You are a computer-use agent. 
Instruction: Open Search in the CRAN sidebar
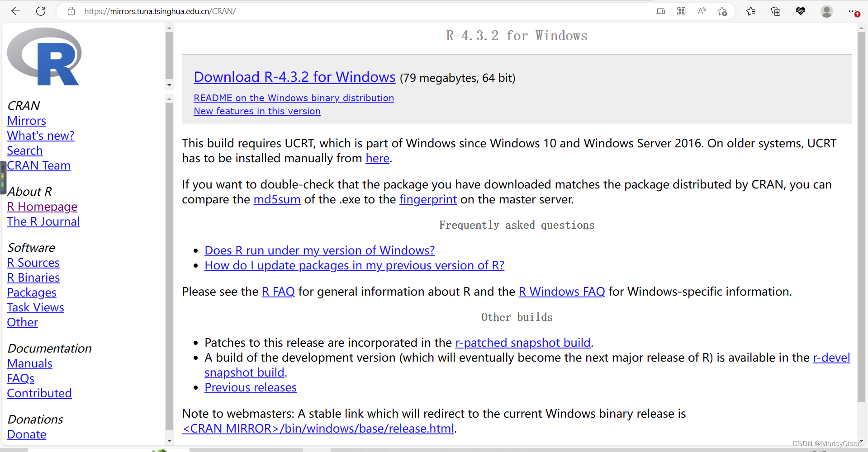pyautogui.click(x=25, y=151)
